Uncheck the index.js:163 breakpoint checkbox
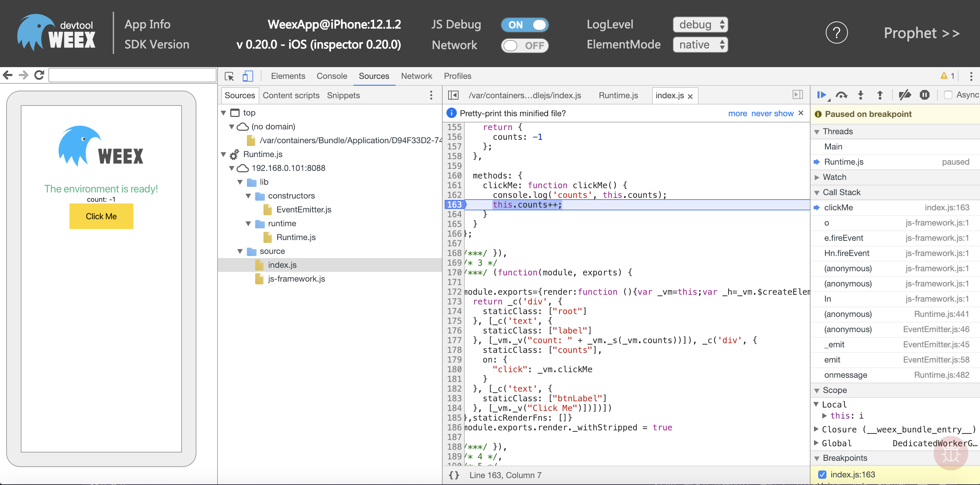Image resolution: width=980 pixels, height=485 pixels. coord(822,474)
